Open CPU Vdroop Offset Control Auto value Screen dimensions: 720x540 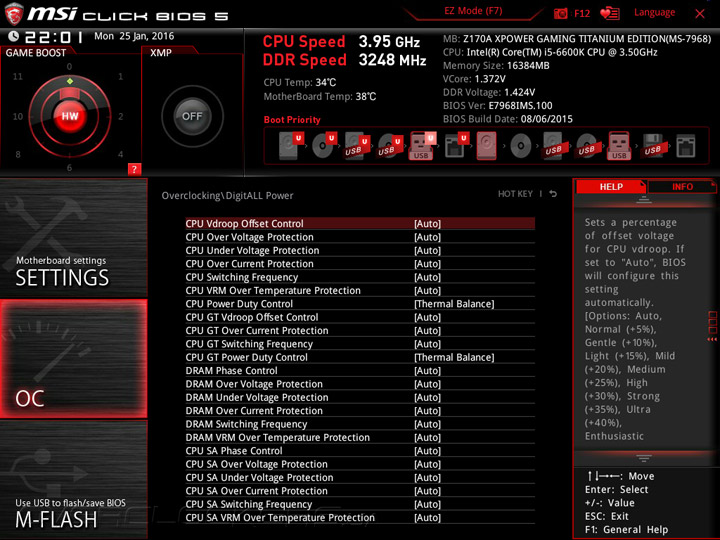pos(427,224)
